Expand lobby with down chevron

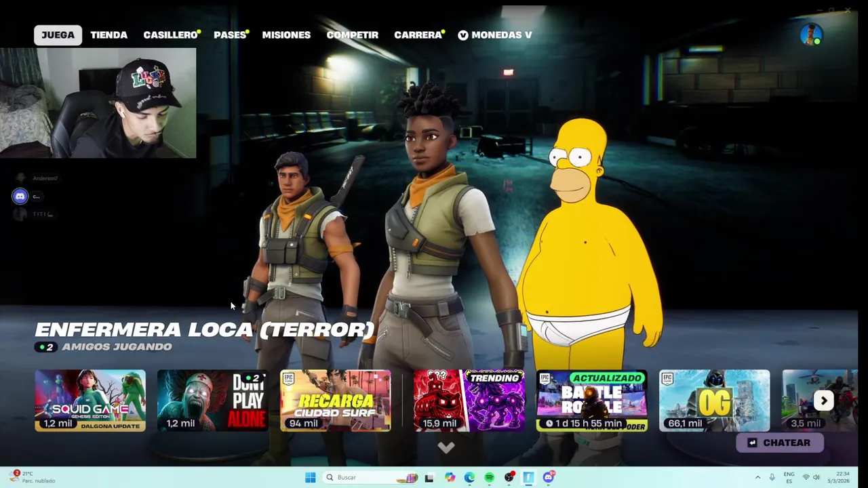[446, 448]
